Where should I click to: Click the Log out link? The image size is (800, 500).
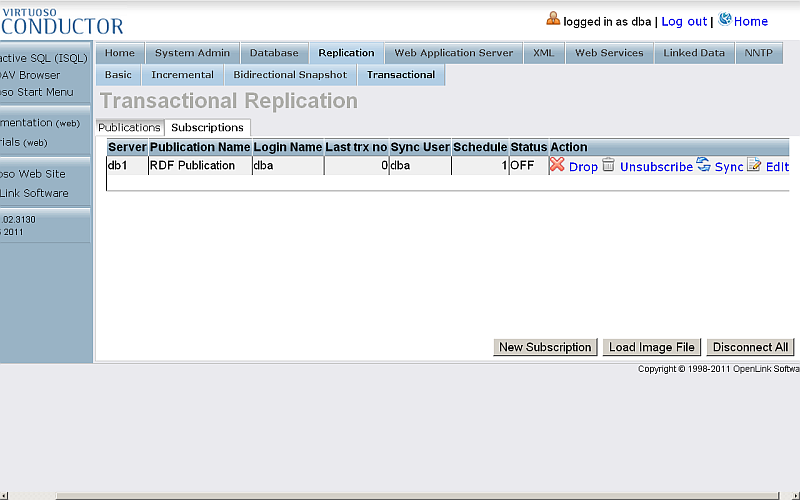684,21
